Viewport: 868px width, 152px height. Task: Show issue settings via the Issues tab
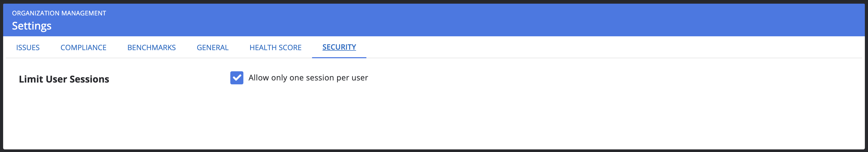(28, 48)
